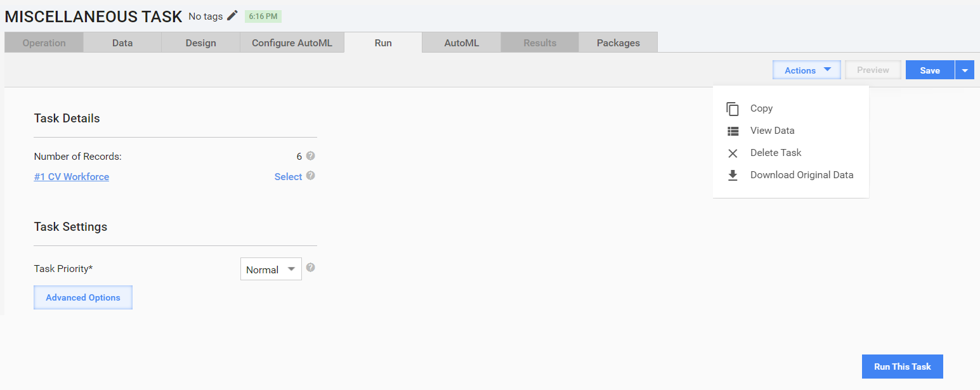Click help icon beside the Select link
Screen dimensions: 980x390
310,176
